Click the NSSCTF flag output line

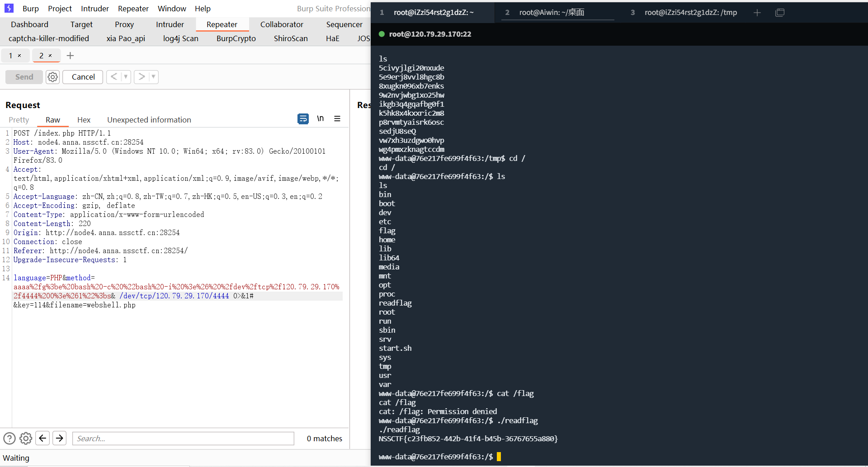coord(468,439)
